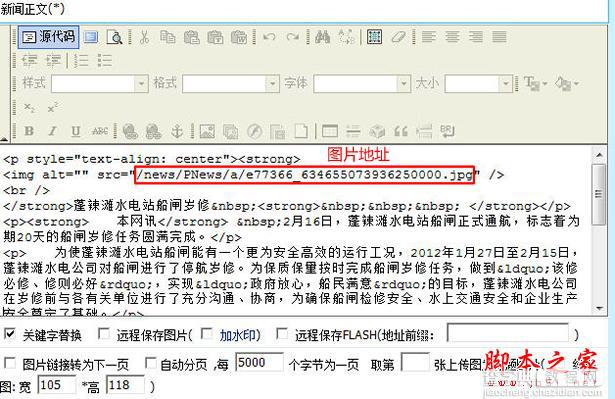Click the Superscript x² icon

53,107
